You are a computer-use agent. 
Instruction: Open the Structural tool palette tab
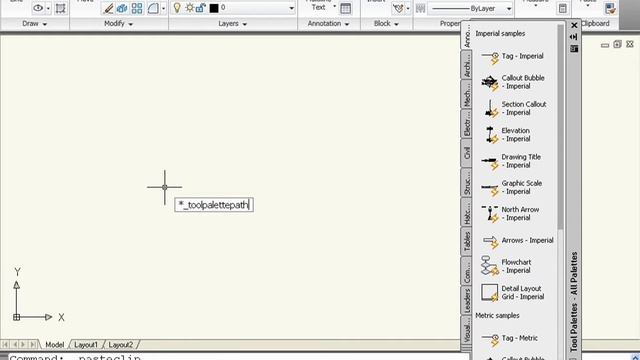(x=467, y=183)
